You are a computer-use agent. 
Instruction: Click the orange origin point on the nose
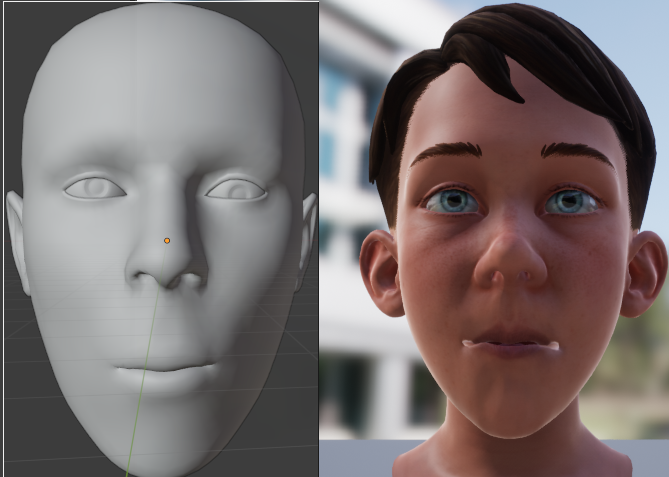pyautogui.click(x=167, y=241)
